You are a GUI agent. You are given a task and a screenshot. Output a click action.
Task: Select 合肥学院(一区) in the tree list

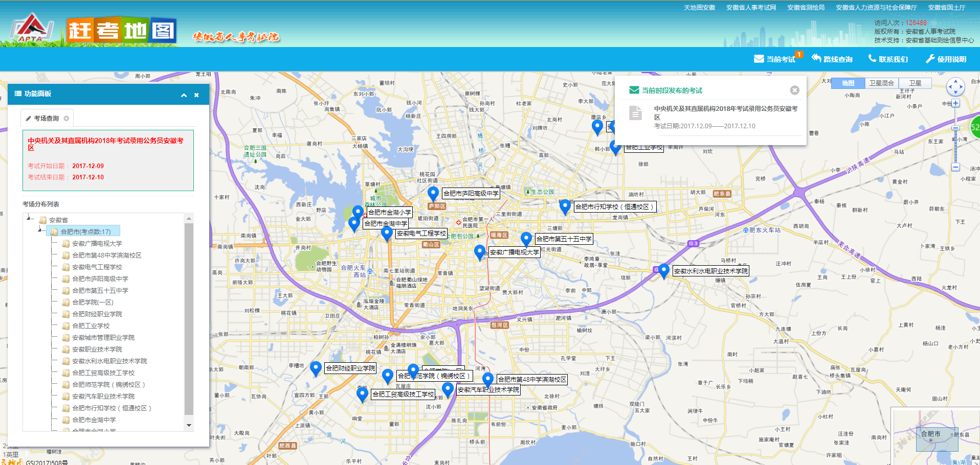(93, 303)
